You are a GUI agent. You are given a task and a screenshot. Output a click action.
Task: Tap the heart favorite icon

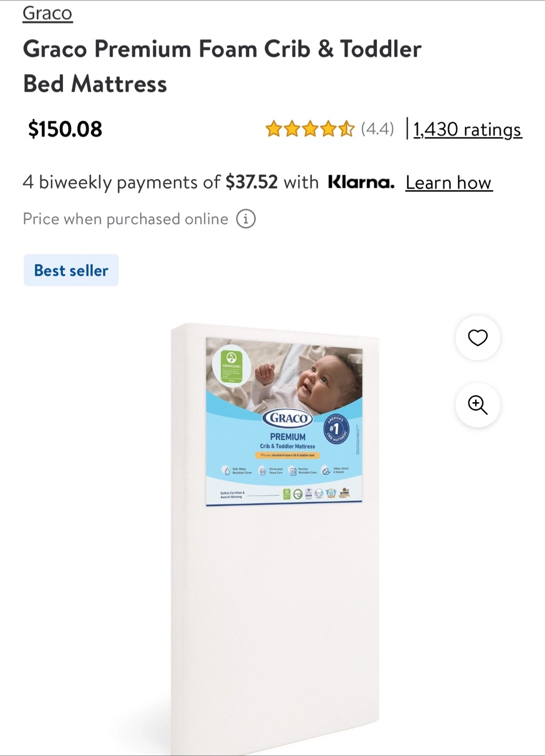478,338
